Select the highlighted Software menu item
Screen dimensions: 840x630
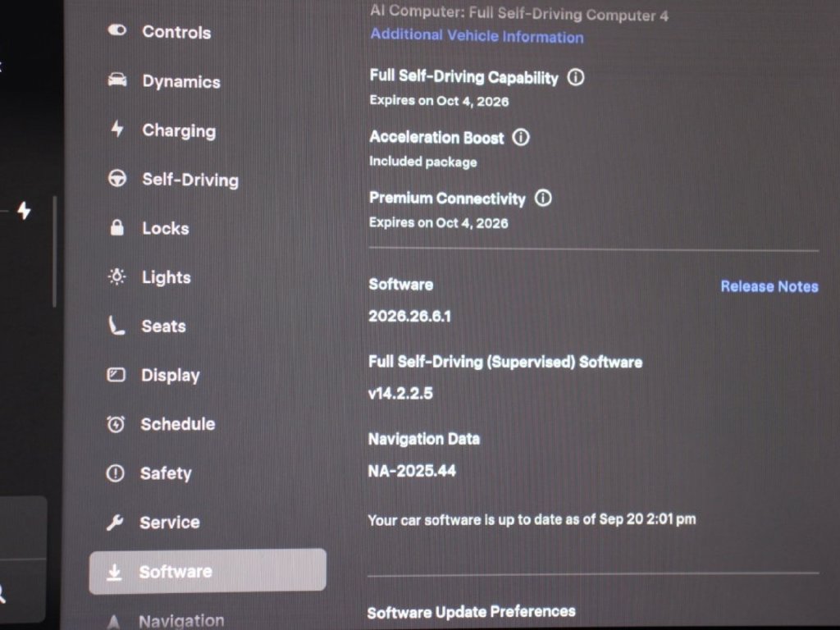pos(208,571)
